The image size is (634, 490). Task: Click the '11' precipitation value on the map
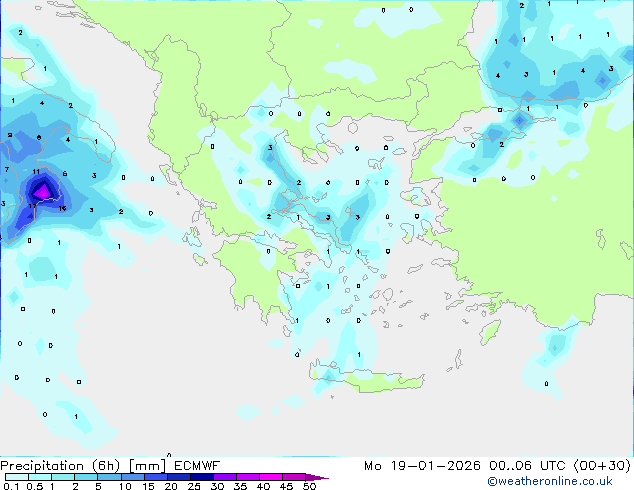(x=36, y=171)
